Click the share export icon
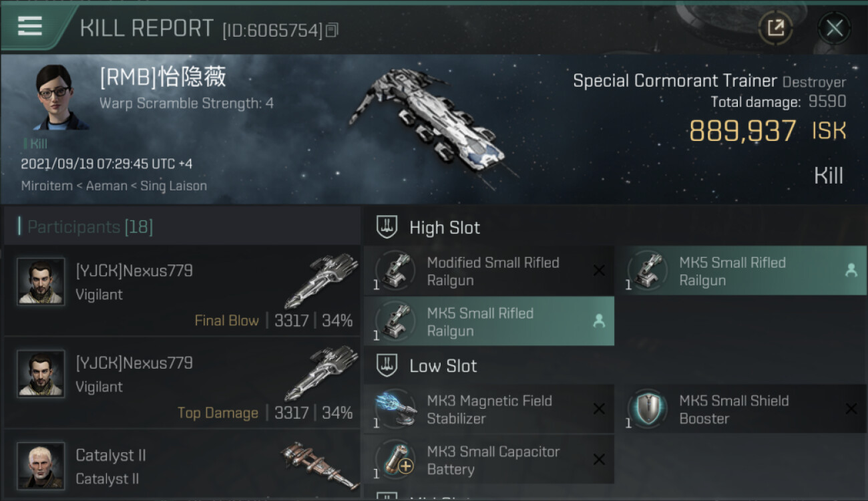 pyautogui.click(x=775, y=28)
